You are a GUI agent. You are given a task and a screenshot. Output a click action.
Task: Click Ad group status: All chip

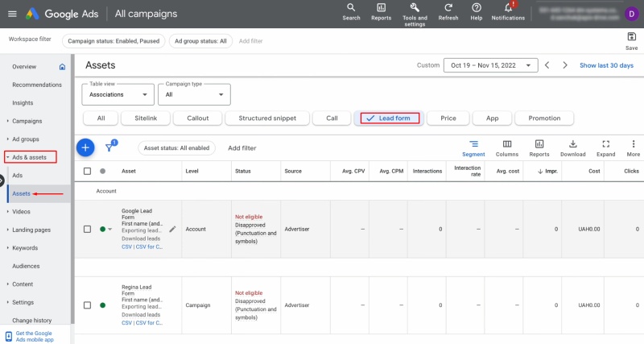pos(200,41)
